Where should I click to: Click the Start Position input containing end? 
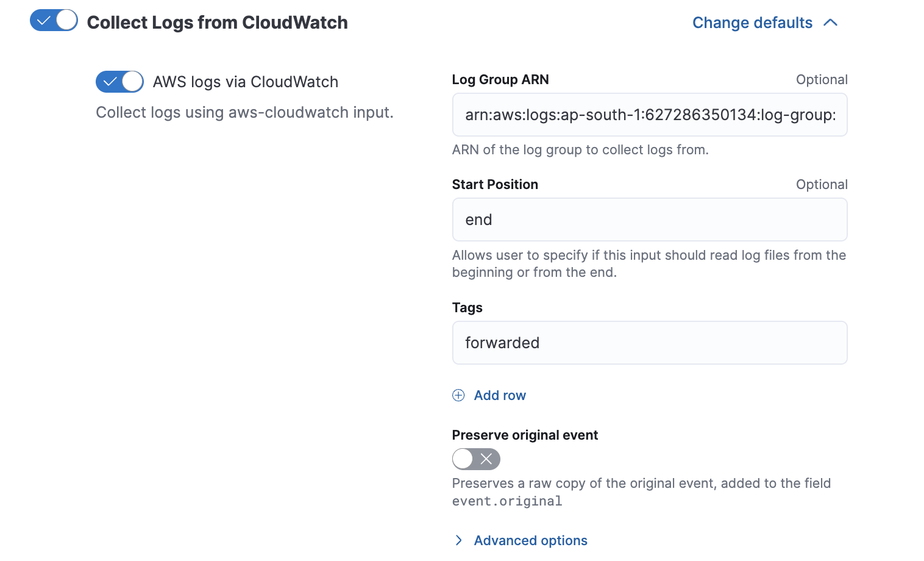click(650, 220)
